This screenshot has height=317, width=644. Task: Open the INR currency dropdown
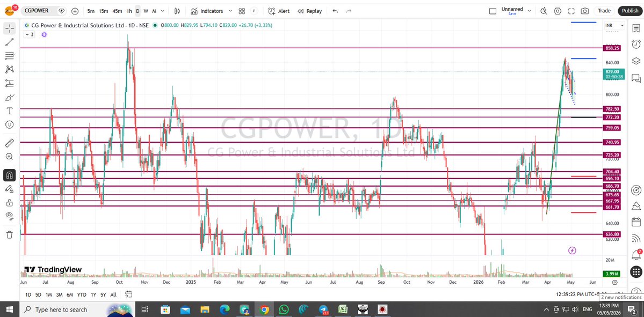[614, 25]
